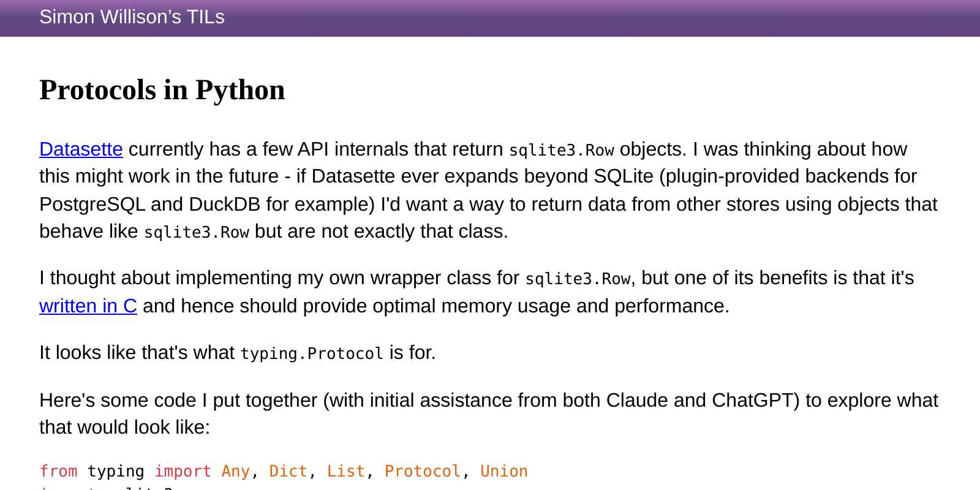Click the "Any" keyword in code
The image size is (980, 490).
click(x=236, y=471)
